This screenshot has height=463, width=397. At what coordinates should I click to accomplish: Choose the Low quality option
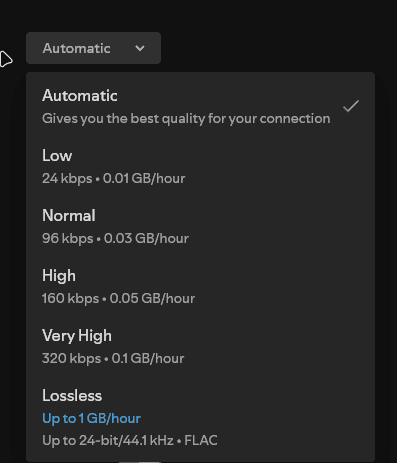point(200,167)
